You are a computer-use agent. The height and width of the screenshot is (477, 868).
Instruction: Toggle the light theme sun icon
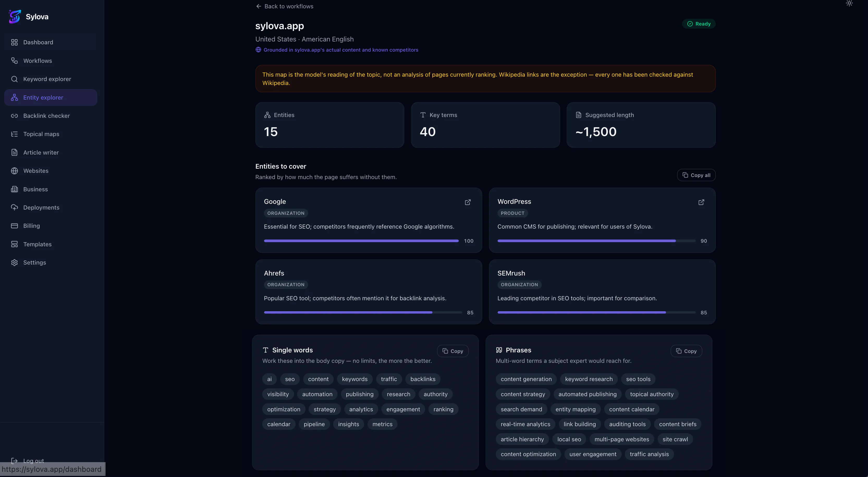coord(849,3)
